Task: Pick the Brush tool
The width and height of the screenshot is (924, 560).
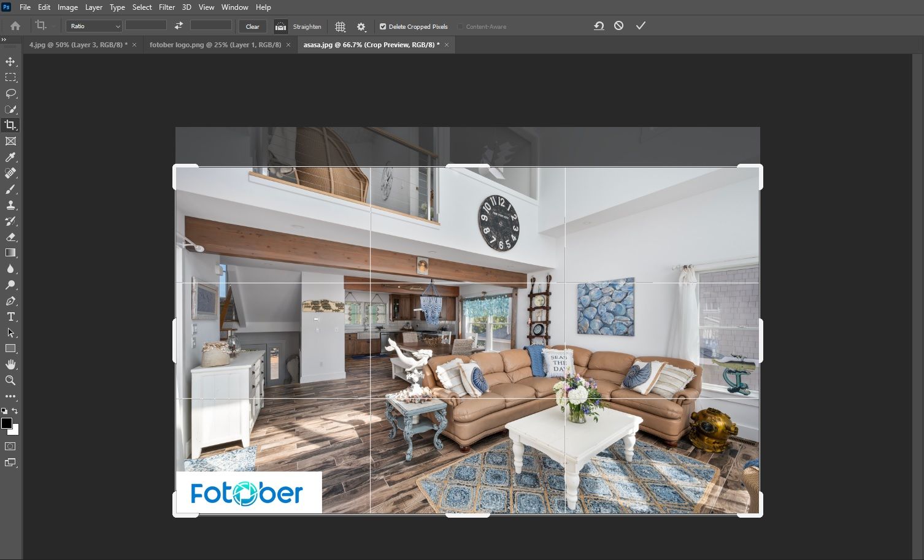Action: 10,190
